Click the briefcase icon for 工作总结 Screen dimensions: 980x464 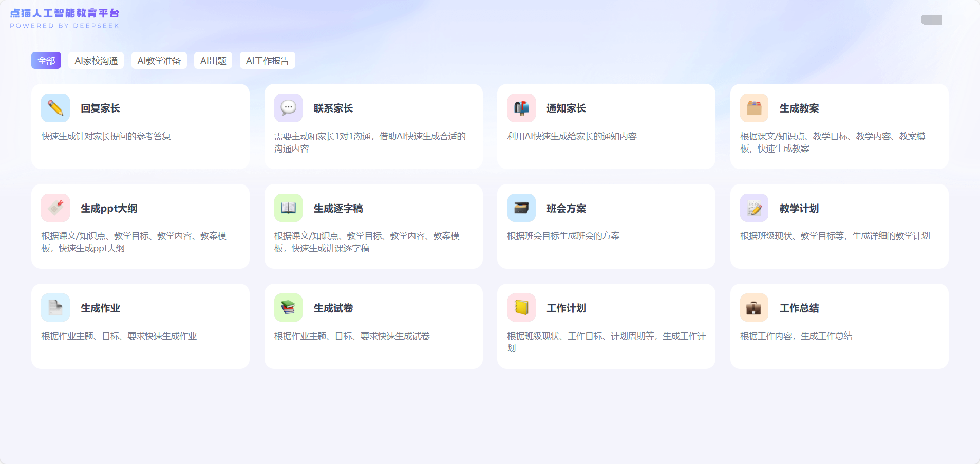tap(754, 308)
